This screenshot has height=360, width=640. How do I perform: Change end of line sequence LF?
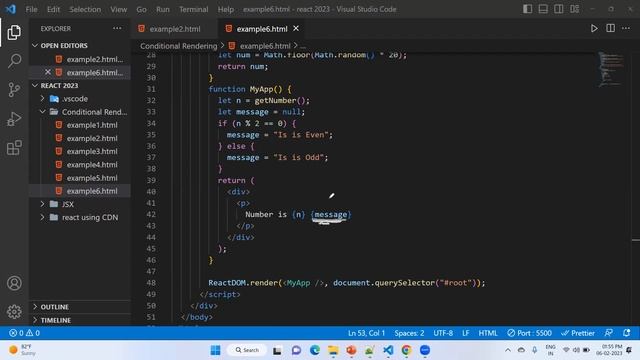coord(465,333)
